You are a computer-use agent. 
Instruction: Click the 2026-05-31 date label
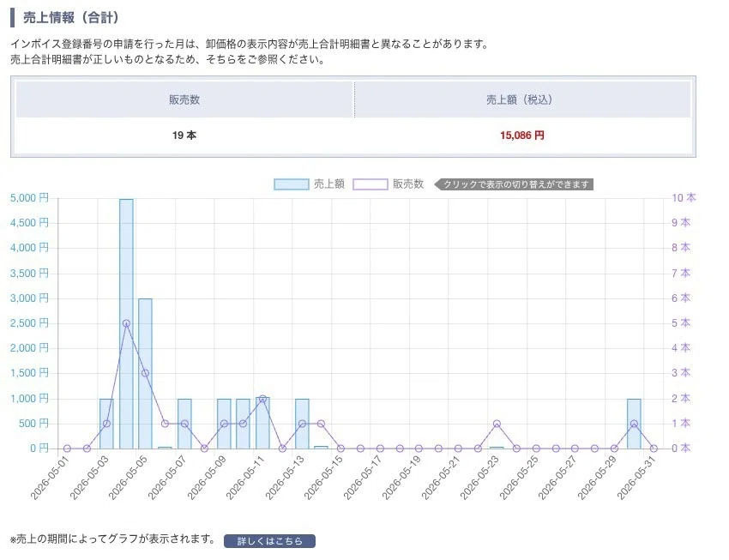point(636,478)
